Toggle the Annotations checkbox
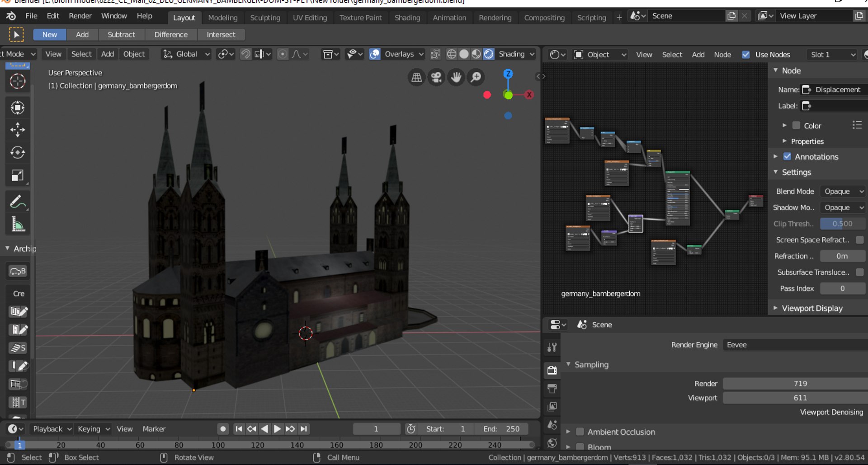The height and width of the screenshot is (465, 868). [787, 156]
